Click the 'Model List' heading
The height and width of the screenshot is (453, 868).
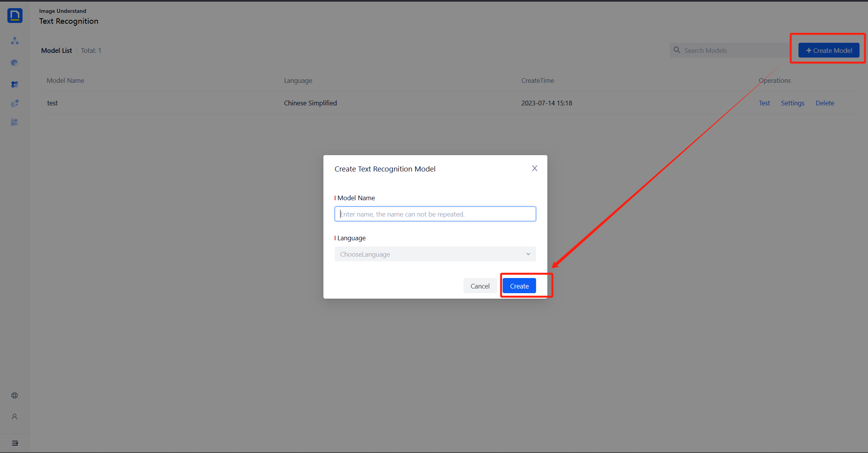point(56,51)
